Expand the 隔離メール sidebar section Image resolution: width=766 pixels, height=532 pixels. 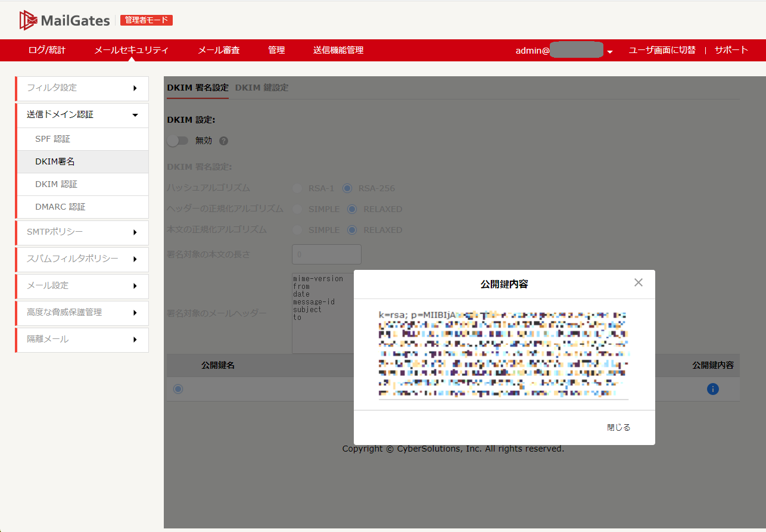click(x=82, y=340)
